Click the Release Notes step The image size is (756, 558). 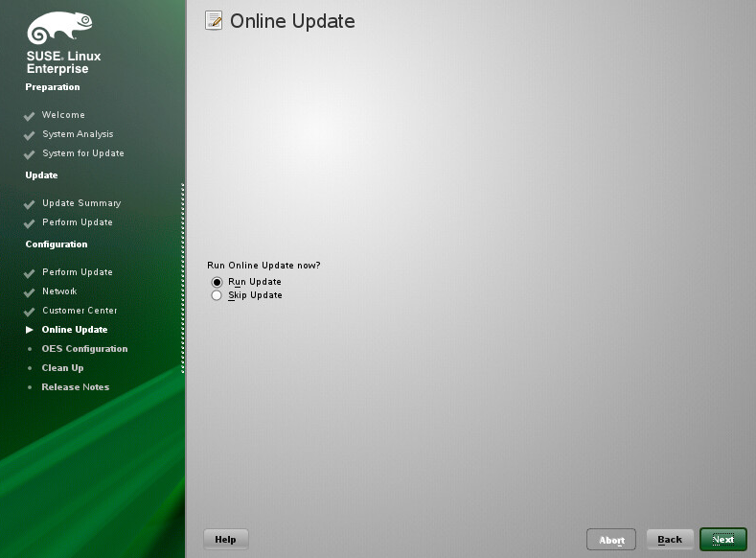(75, 387)
